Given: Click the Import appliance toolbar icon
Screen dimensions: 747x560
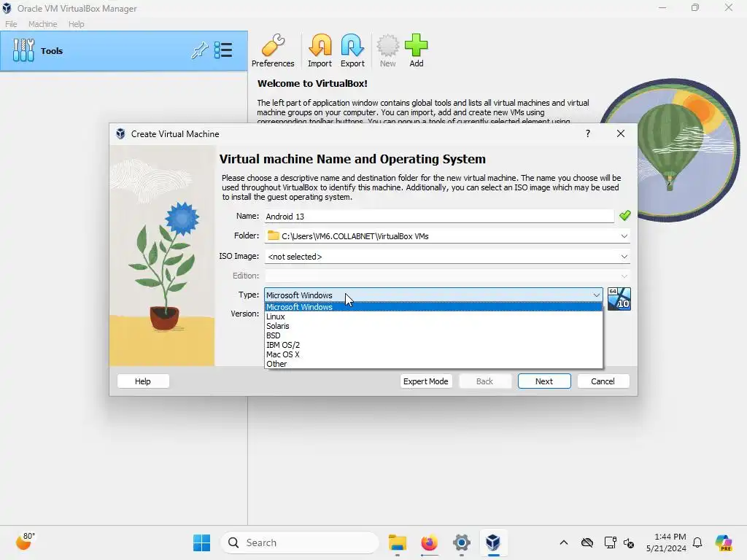Looking at the screenshot, I should coord(320,51).
